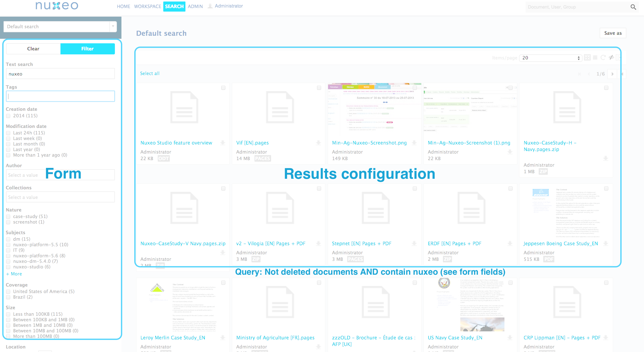
Task: Open the HOME tab
Action: [123, 6]
